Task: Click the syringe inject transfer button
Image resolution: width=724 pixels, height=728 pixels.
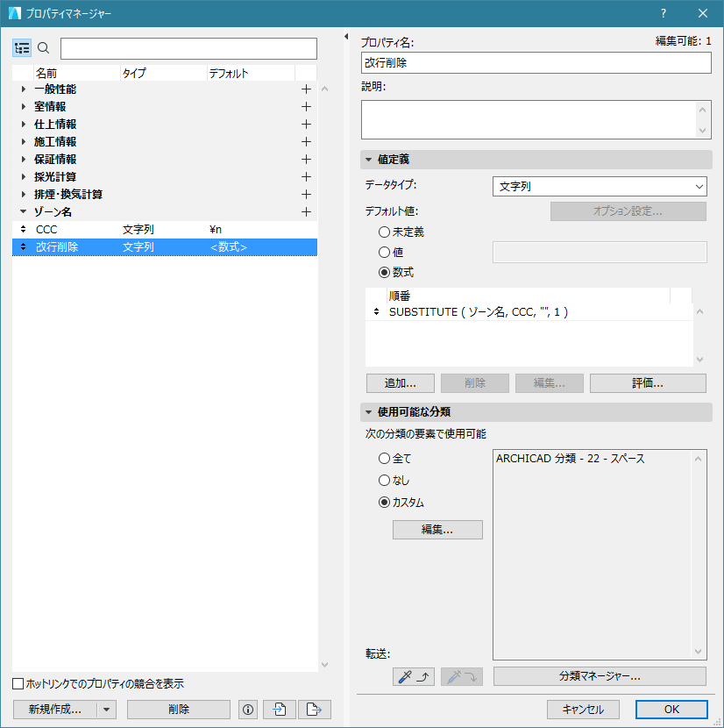Action: (x=462, y=676)
